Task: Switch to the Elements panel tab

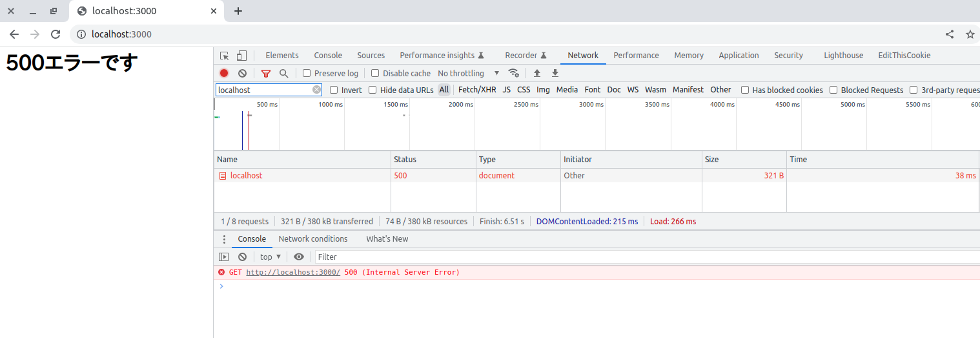Action: click(282, 56)
